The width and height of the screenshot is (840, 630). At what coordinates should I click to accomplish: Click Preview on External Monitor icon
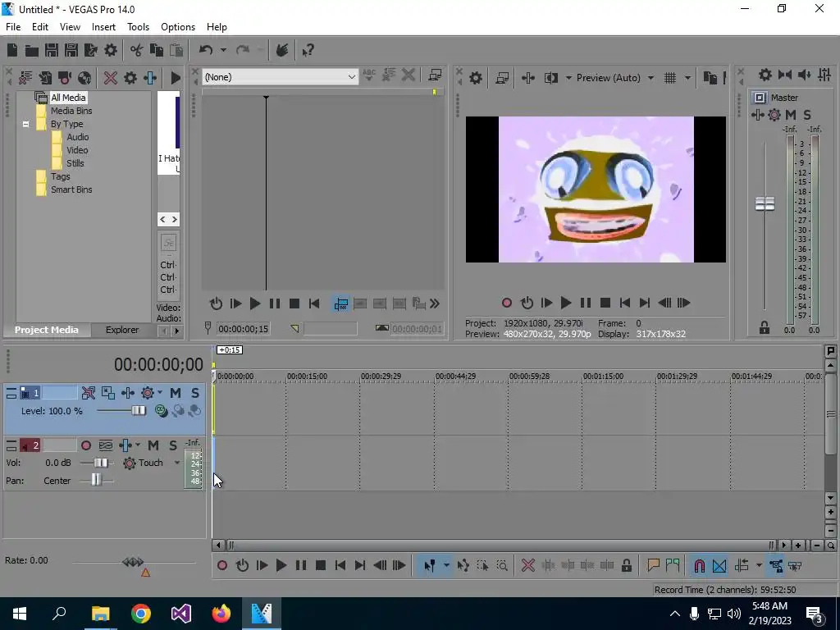[x=502, y=78]
